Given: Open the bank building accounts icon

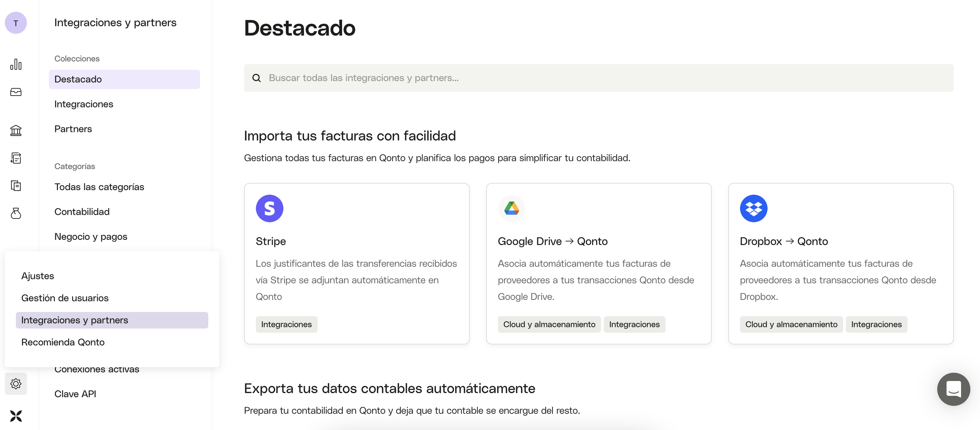Looking at the screenshot, I should (16, 131).
